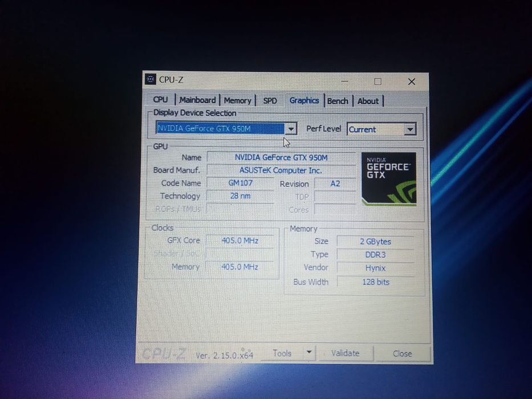This screenshot has height=399, width=532.
Task: Open the Perf Level Current dropdown
Action: (381, 129)
